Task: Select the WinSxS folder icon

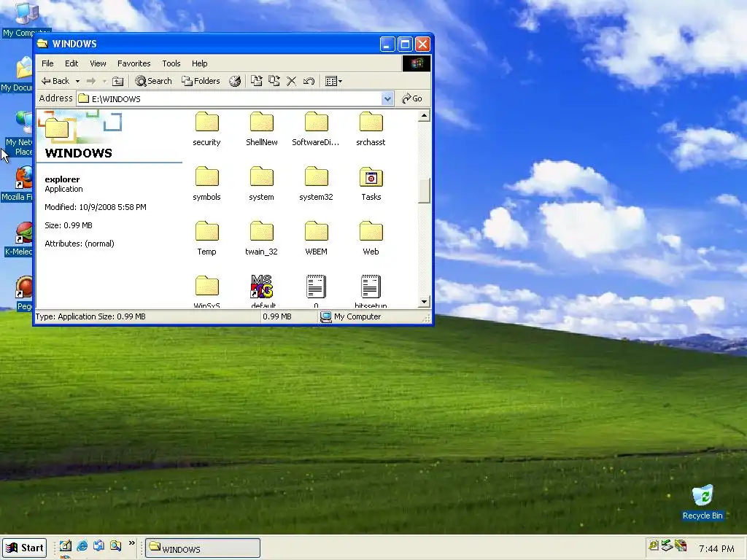Action: point(206,286)
